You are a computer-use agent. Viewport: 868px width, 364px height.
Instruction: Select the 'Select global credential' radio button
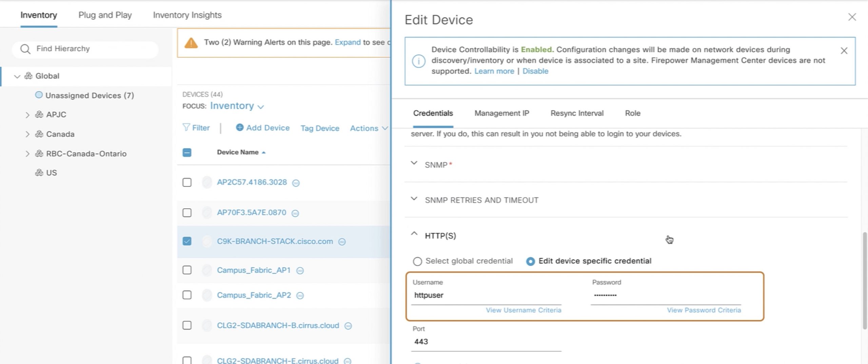point(417,261)
